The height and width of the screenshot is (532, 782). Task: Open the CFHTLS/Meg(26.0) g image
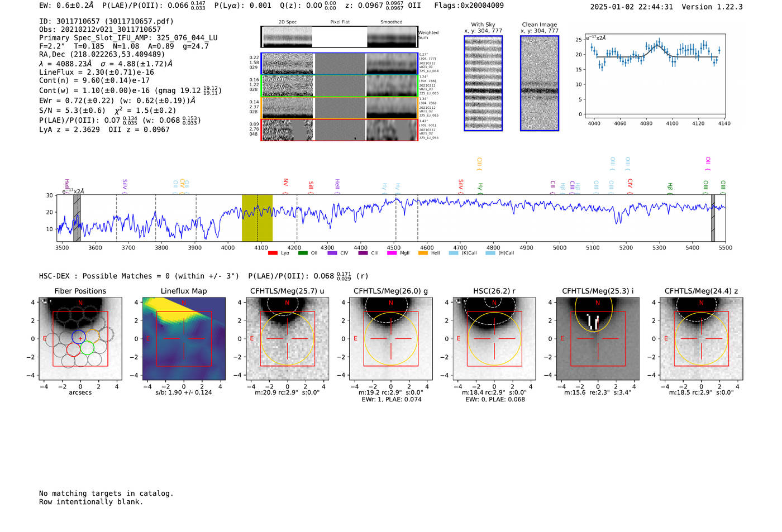point(391,338)
